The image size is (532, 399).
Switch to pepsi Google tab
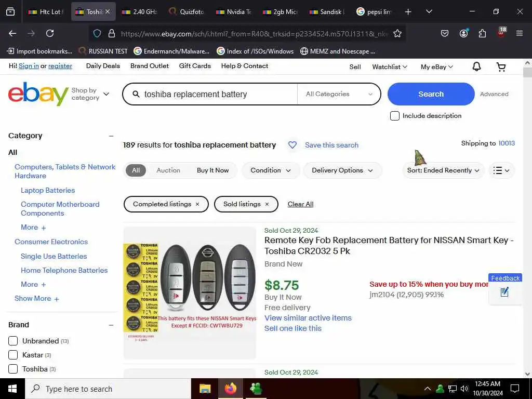click(x=374, y=12)
